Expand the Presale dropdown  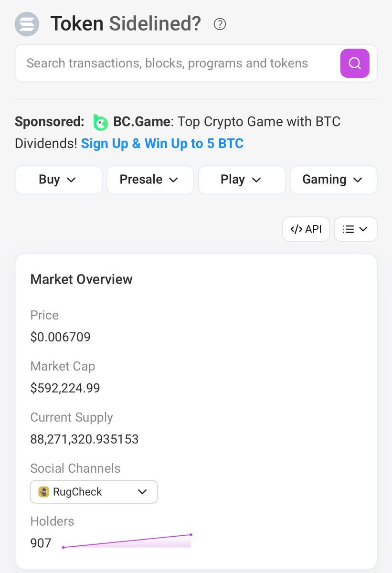150,180
